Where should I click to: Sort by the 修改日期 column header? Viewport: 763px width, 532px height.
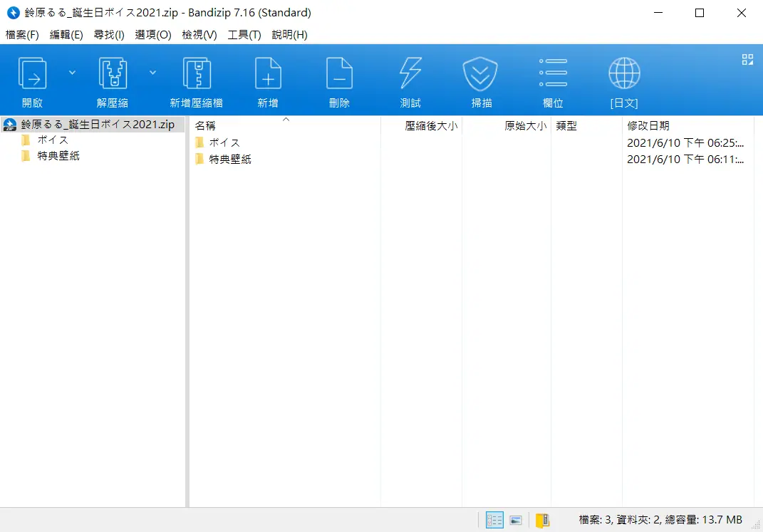click(687, 125)
